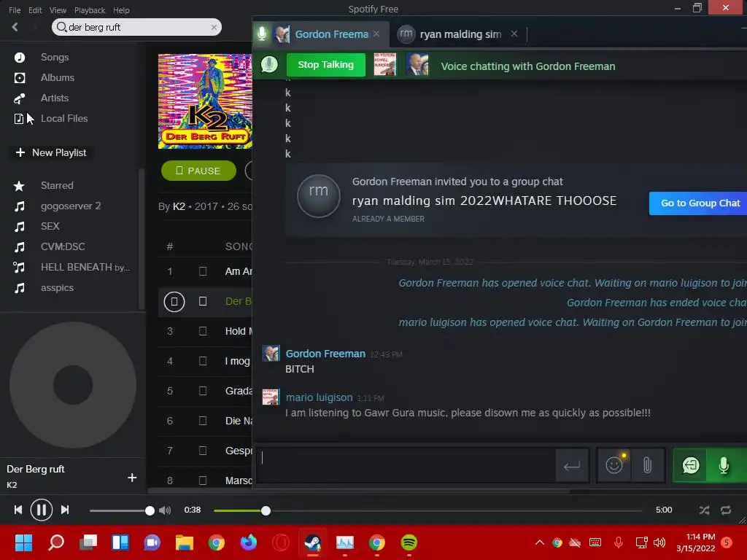Image resolution: width=747 pixels, height=560 pixels.
Task: Toggle save checkbox for track 4
Action: (x=203, y=361)
